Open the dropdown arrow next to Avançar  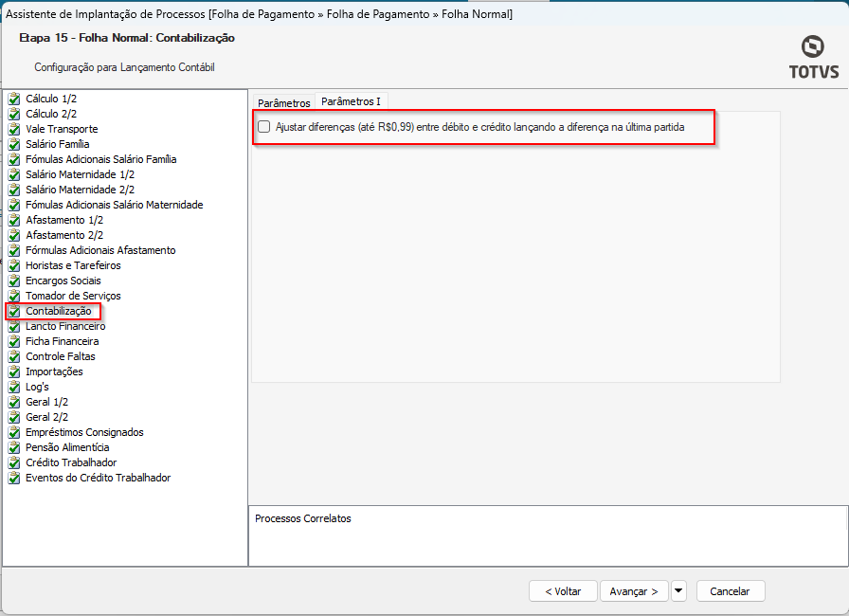(678, 591)
